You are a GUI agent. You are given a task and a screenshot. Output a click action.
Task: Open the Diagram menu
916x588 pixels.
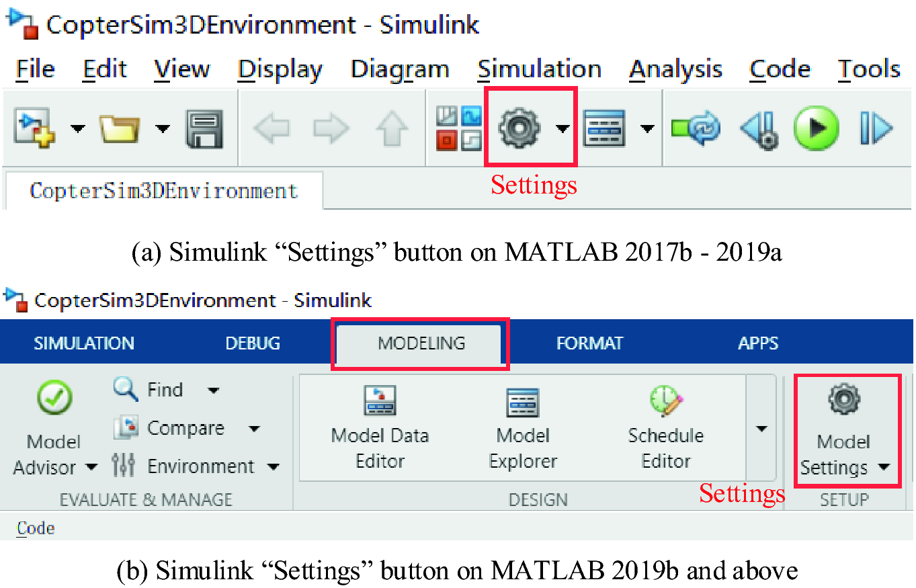tap(400, 70)
